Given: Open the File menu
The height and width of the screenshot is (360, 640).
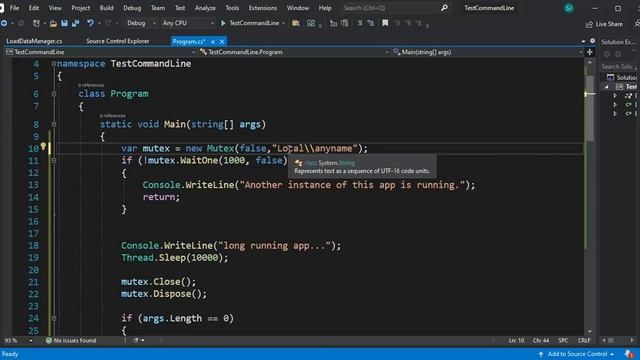Looking at the screenshot, I should 14,8.
